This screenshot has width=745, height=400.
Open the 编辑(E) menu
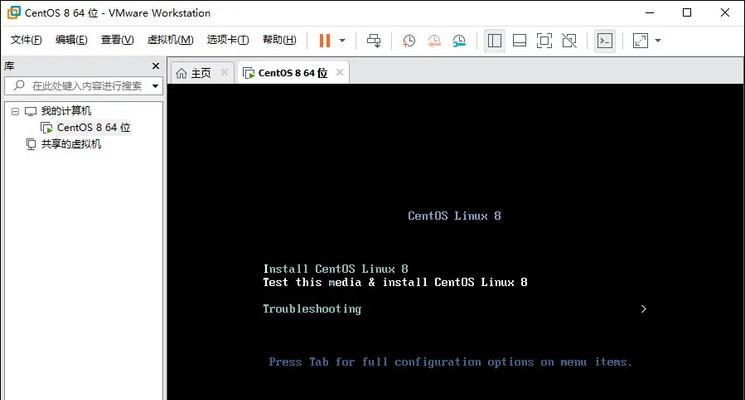[71, 40]
